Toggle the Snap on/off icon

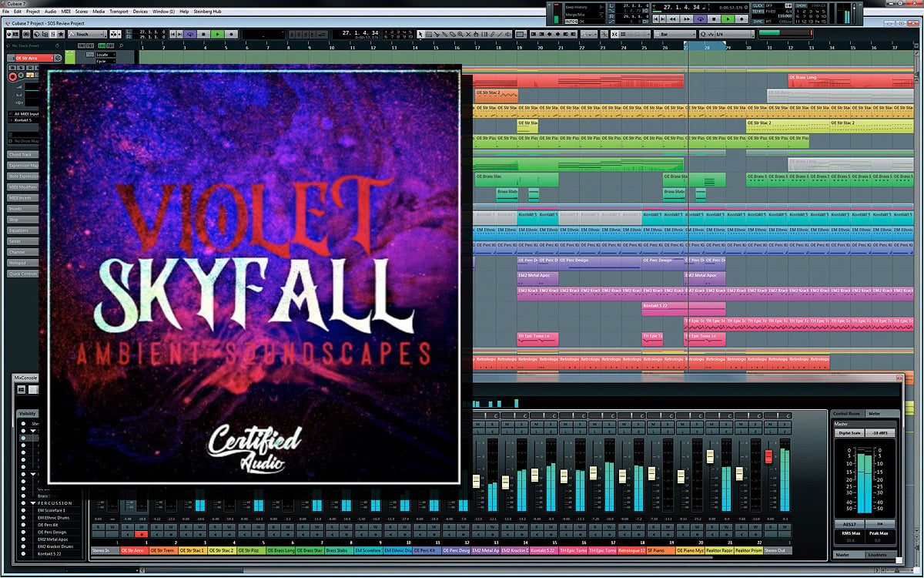[x=614, y=34]
